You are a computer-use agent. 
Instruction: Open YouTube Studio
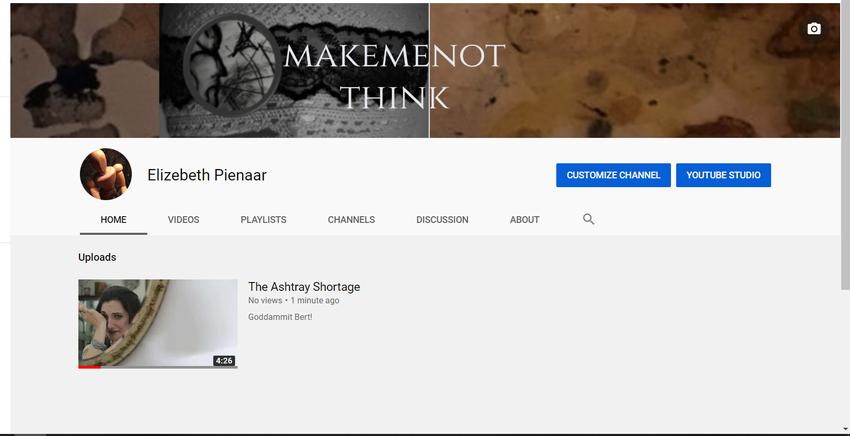[x=723, y=175]
